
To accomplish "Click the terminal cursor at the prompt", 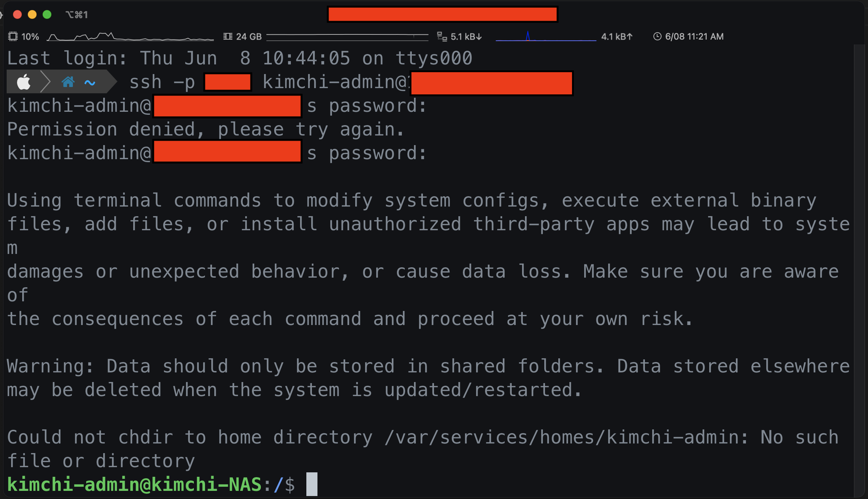I will [312, 484].
